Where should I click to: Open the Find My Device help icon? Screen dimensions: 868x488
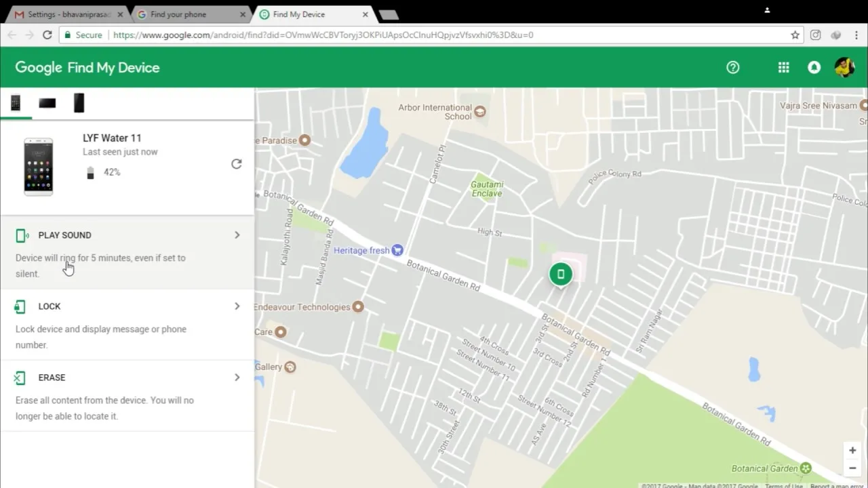[x=732, y=67]
